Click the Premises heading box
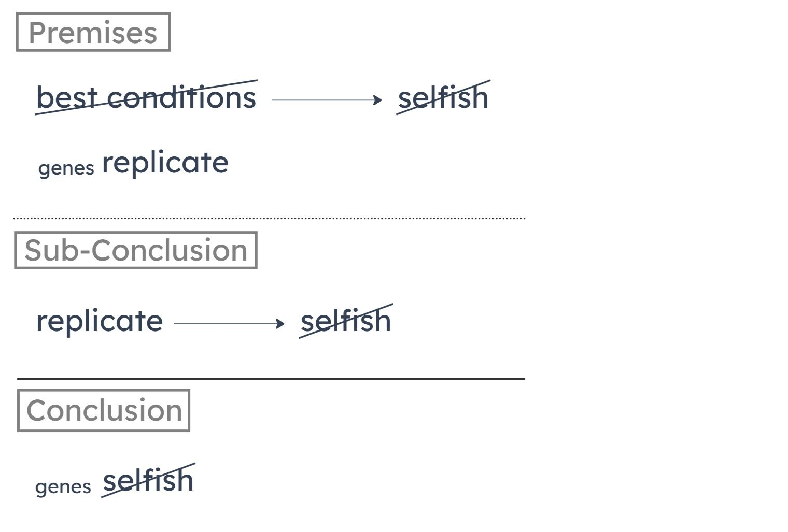788x532 pixels. click(93, 32)
